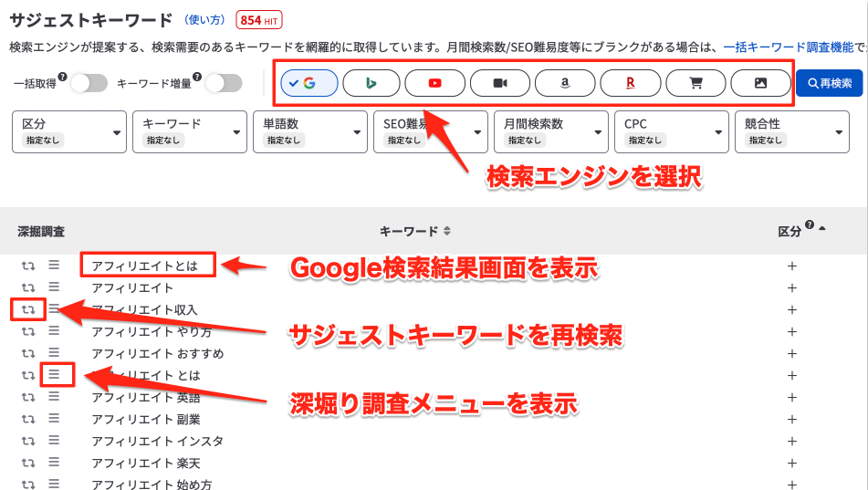Open the 使い方 link
Viewport: 868px width, 490px height.
tap(204, 19)
